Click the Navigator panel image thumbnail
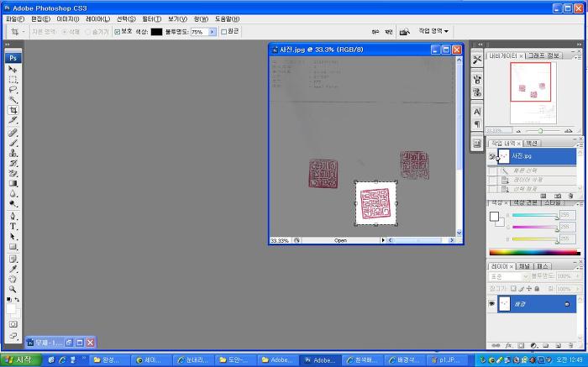 point(530,92)
